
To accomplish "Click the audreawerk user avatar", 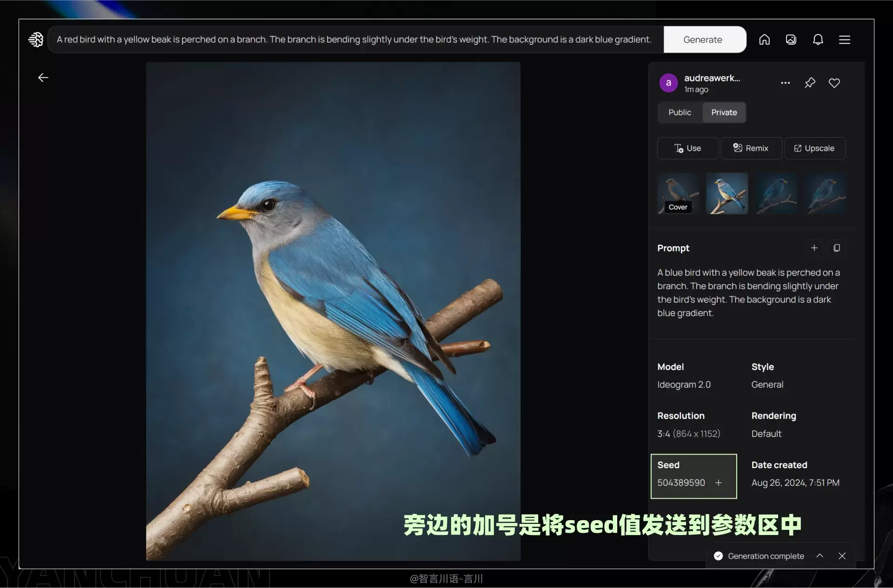I will pyautogui.click(x=668, y=83).
